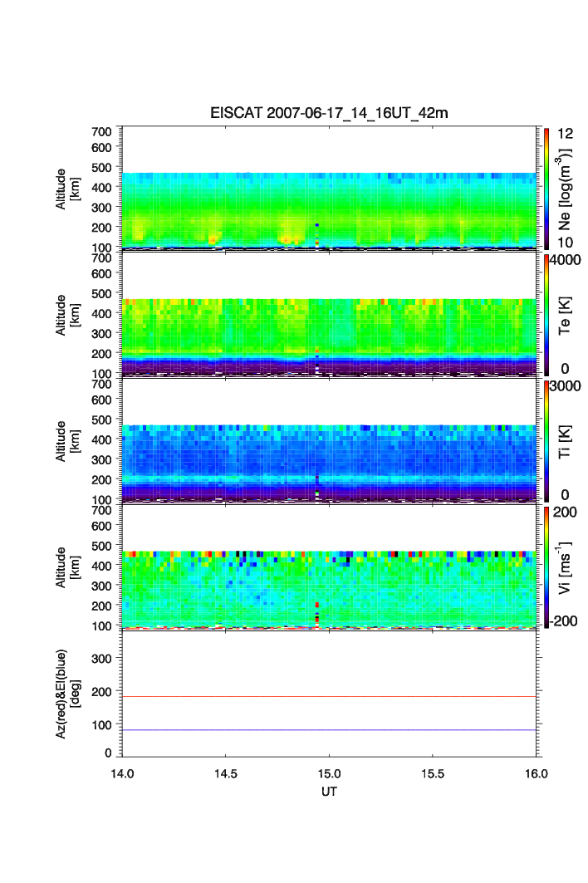The image size is (588, 883).
Task: Click the 14.0 x-axis tick label
Action: coord(123,773)
